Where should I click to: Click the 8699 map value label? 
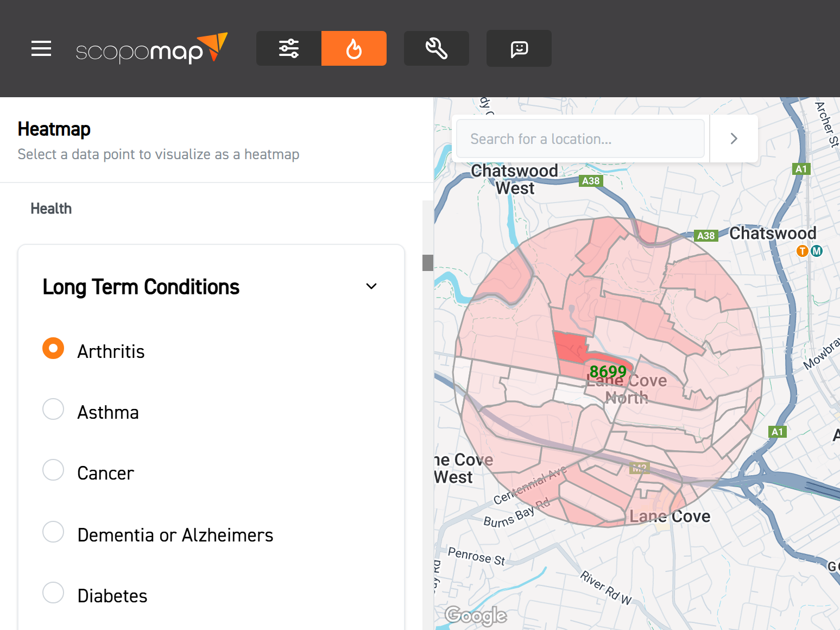point(608,371)
